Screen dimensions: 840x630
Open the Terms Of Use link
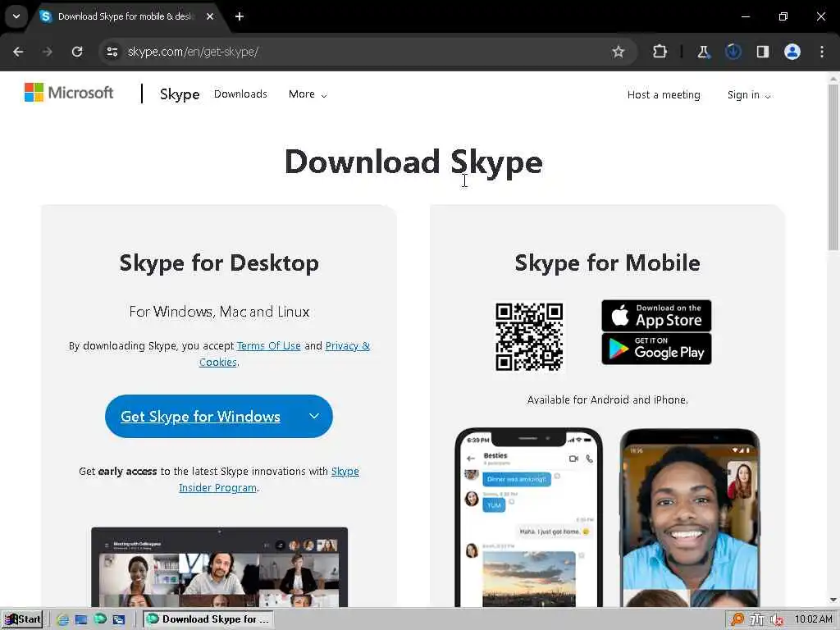click(268, 346)
